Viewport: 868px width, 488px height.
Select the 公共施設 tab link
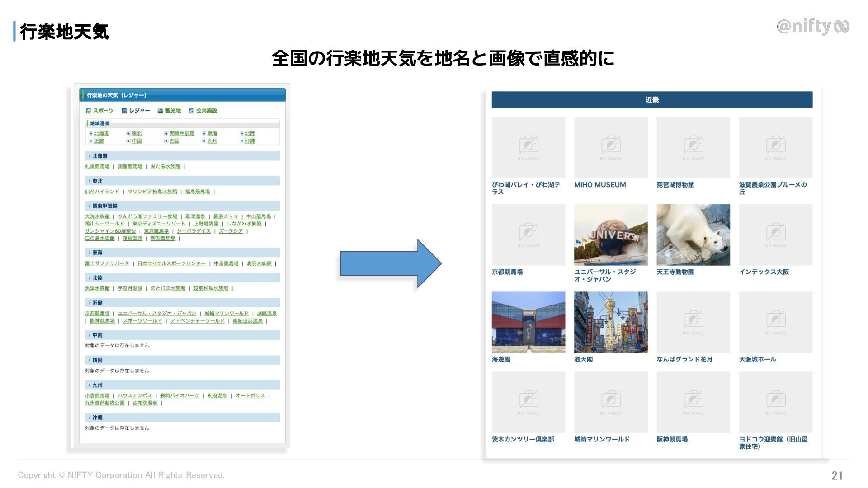[x=206, y=111]
